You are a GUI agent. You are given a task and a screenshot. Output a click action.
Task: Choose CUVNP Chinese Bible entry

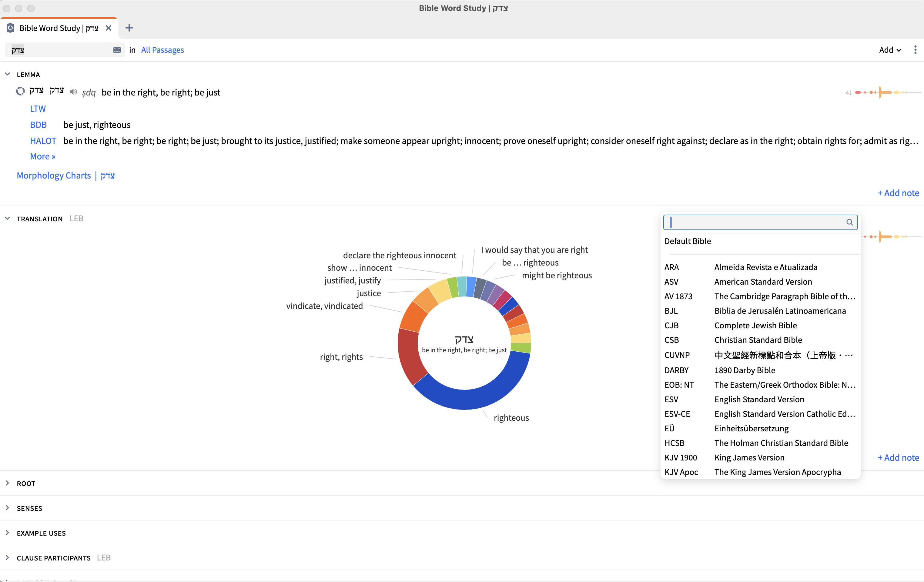coord(760,355)
